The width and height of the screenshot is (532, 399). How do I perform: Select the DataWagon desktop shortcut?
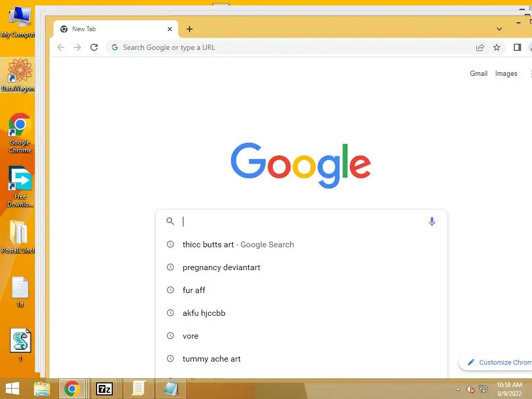(x=18, y=75)
